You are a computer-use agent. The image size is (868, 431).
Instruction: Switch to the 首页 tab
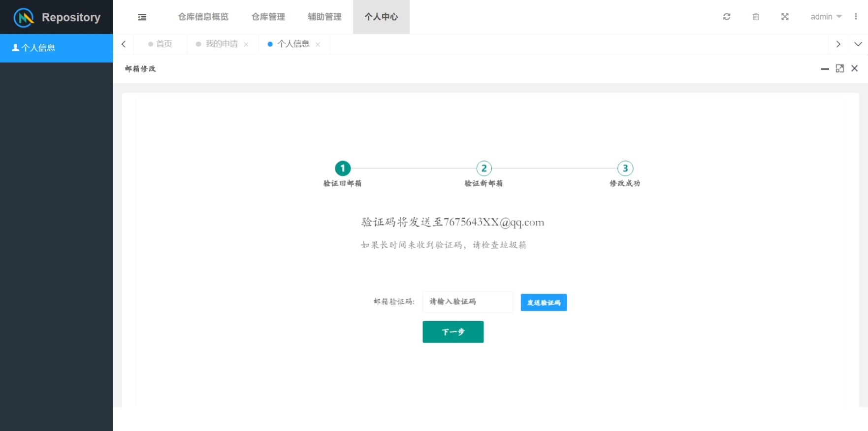(x=160, y=44)
